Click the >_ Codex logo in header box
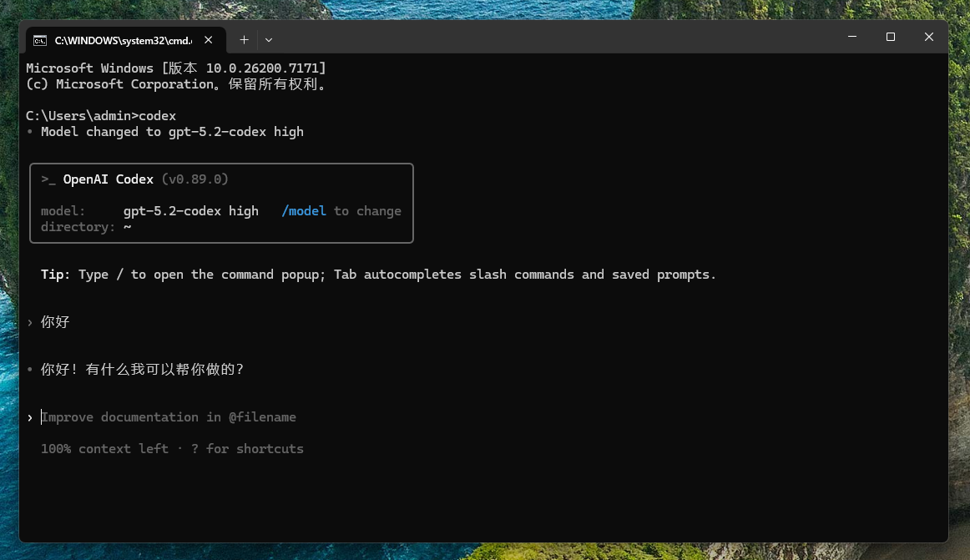The width and height of the screenshot is (970, 560). point(48,179)
